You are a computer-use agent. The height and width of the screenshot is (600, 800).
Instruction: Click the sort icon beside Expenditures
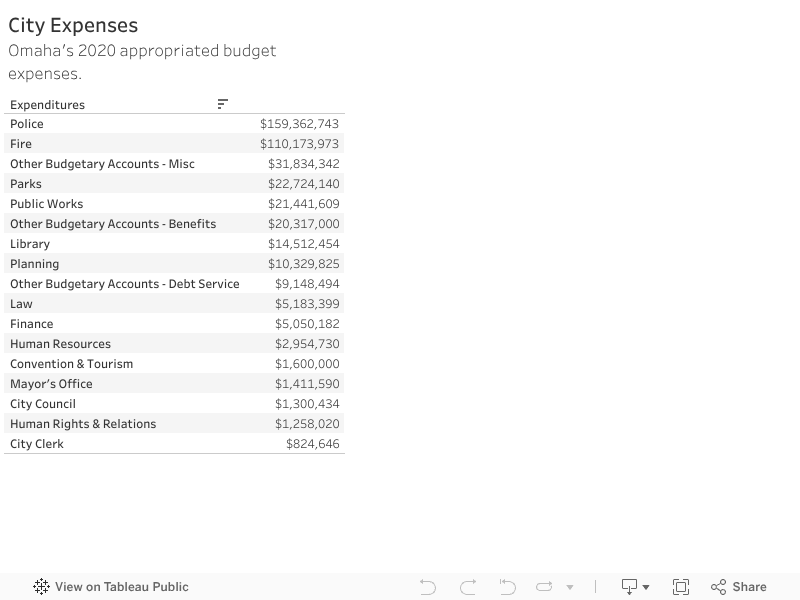tap(222, 104)
